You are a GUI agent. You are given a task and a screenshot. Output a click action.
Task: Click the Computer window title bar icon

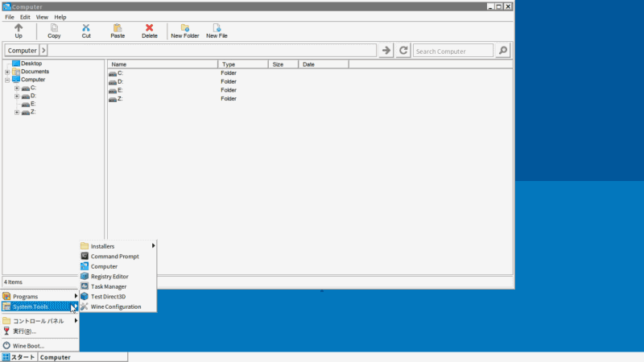[x=6, y=6]
